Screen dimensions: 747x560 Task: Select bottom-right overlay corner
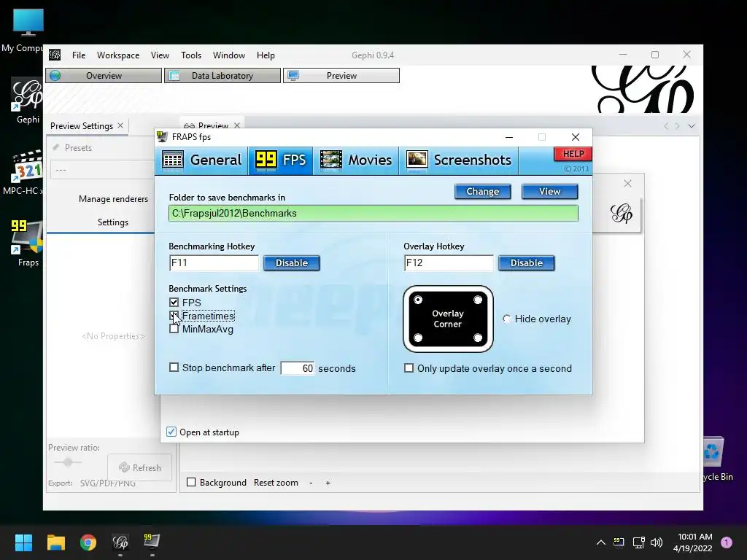478,338
